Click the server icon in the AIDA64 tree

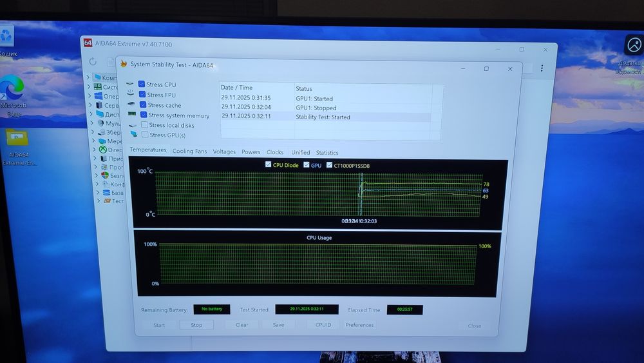tap(99, 105)
